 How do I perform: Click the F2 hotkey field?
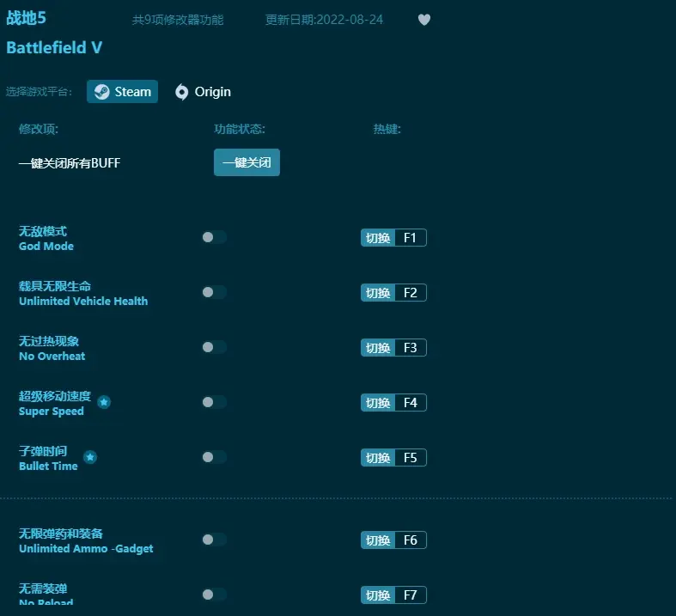click(x=411, y=293)
